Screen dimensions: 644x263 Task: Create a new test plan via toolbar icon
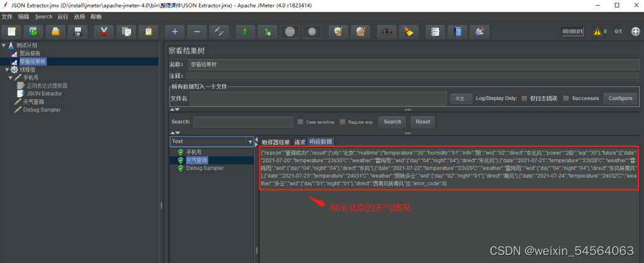click(11, 32)
